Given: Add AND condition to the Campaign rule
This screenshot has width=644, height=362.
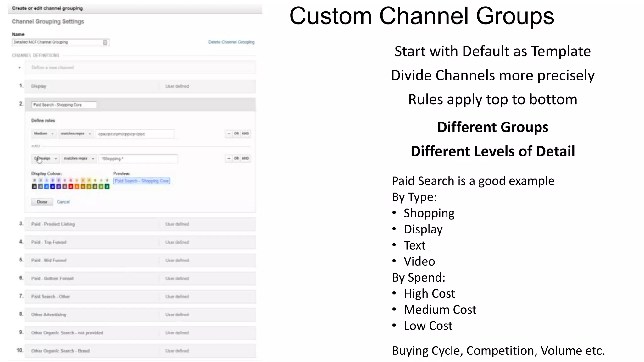Looking at the screenshot, I should point(245,158).
